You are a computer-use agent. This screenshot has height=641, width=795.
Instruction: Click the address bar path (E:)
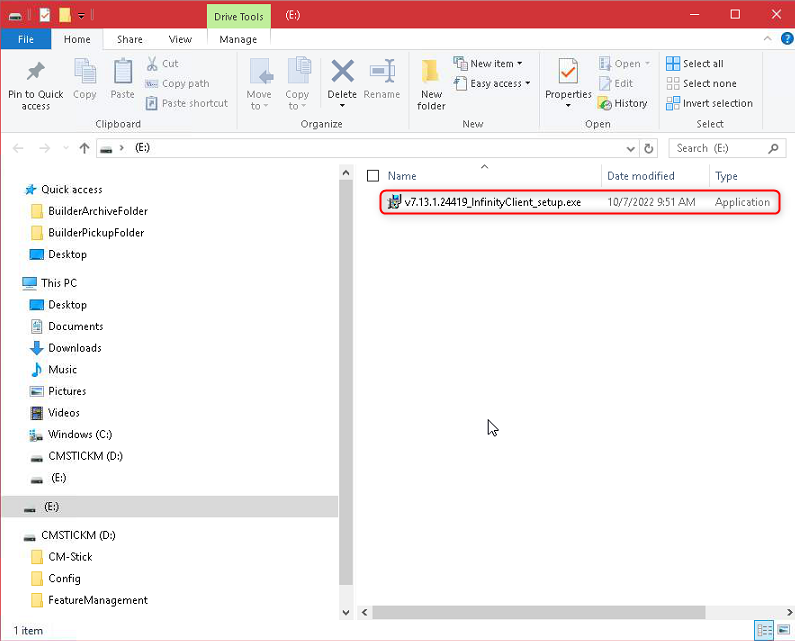pos(142,148)
